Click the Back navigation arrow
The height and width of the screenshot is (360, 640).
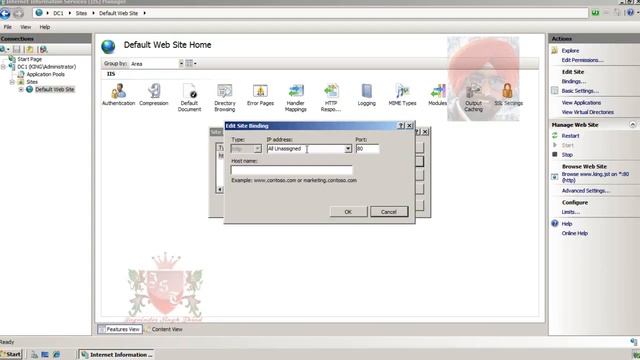pyautogui.click(x=5, y=13)
